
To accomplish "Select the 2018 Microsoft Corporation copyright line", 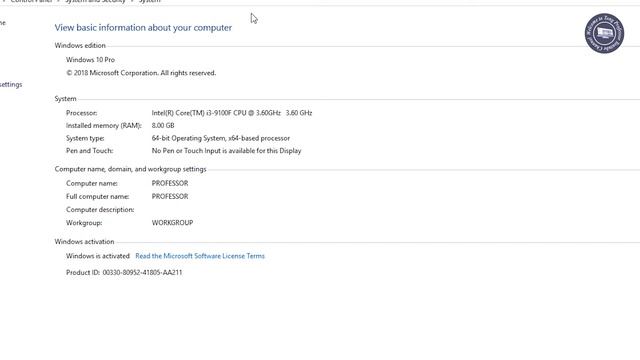I will 141,73.
